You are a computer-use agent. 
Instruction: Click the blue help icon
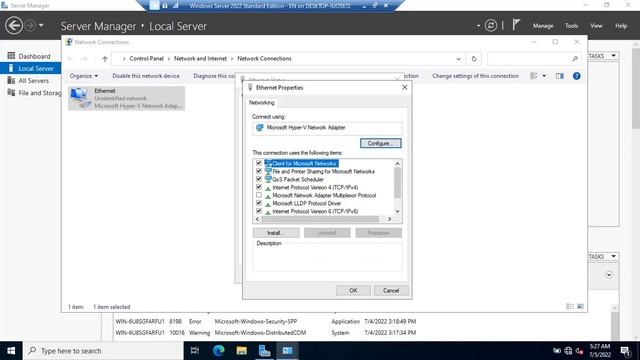[576, 76]
